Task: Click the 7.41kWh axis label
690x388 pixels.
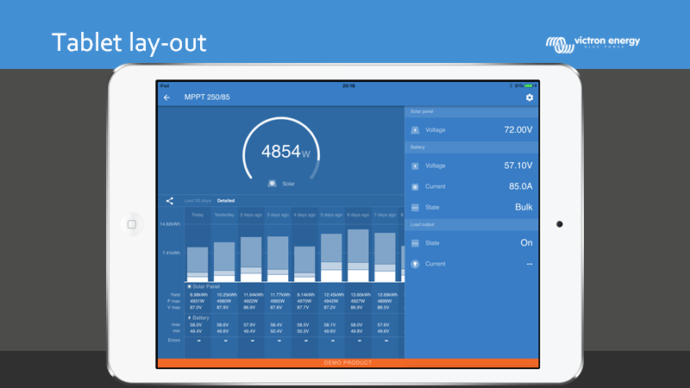Action: (x=171, y=253)
